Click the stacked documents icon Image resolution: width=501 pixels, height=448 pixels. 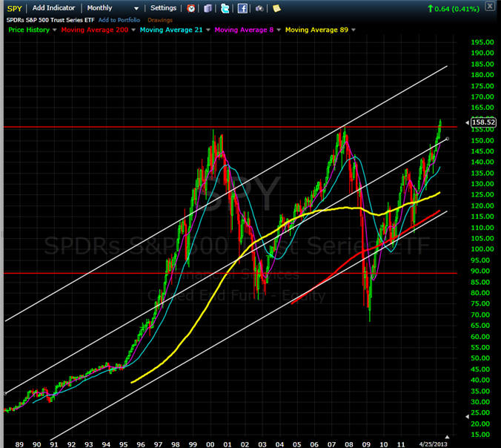[208, 8]
